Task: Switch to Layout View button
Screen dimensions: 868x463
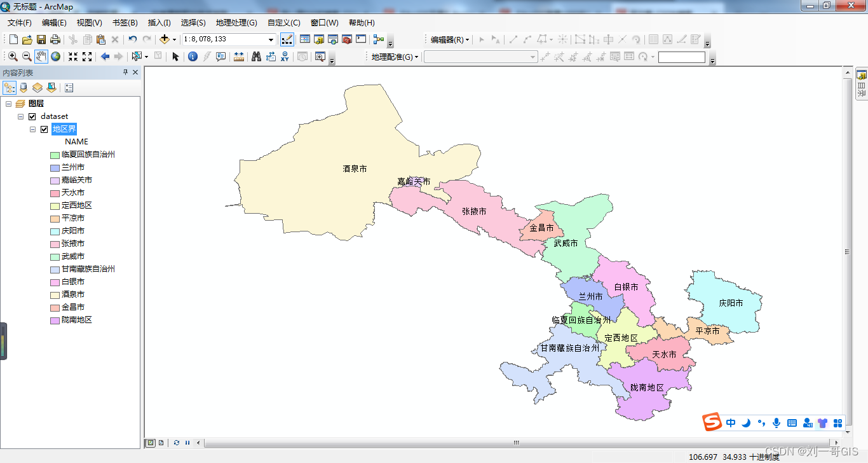Action: [161, 443]
